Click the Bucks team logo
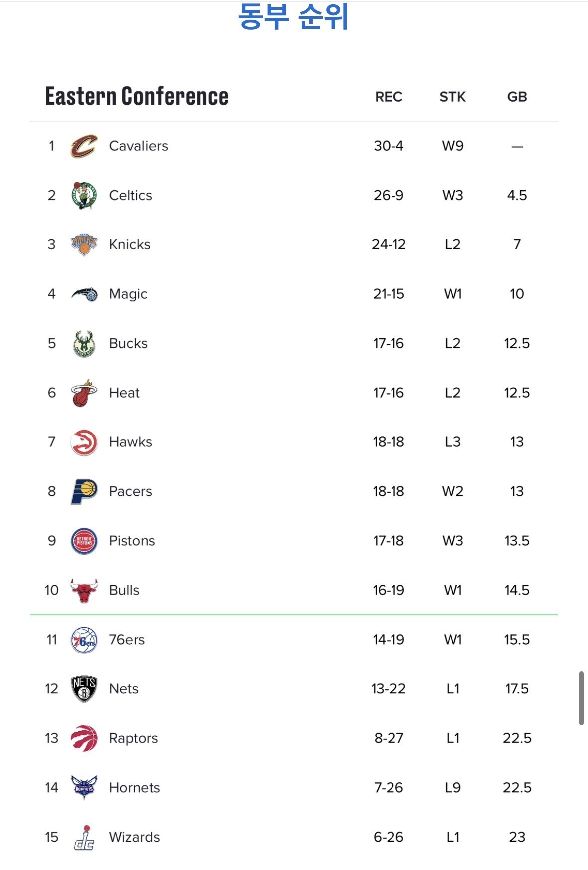This screenshot has height=870, width=588. click(84, 343)
